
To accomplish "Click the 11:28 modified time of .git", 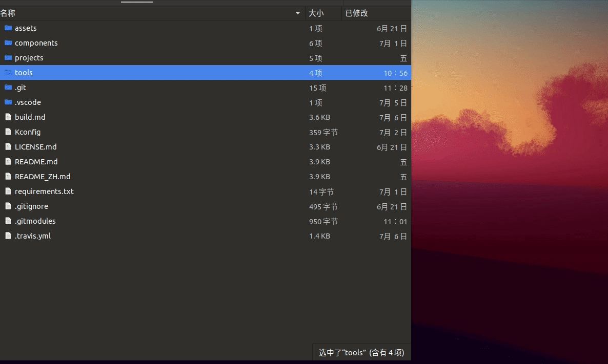I will [x=396, y=88].
